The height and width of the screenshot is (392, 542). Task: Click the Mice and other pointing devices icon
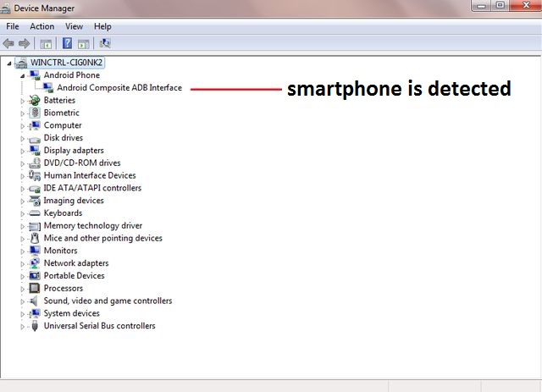click(35, 238)
